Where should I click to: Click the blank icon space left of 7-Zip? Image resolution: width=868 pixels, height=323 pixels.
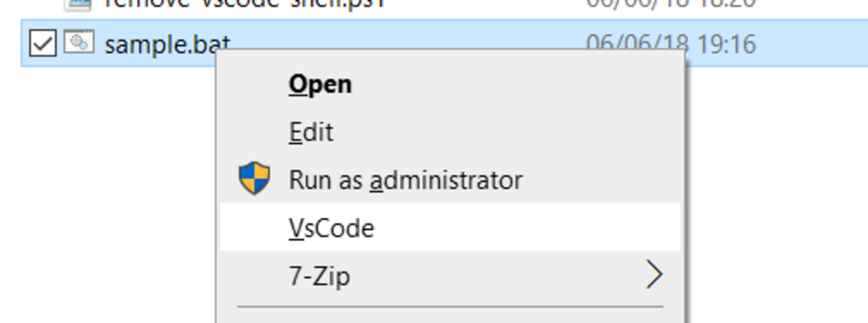pos(254,275)
